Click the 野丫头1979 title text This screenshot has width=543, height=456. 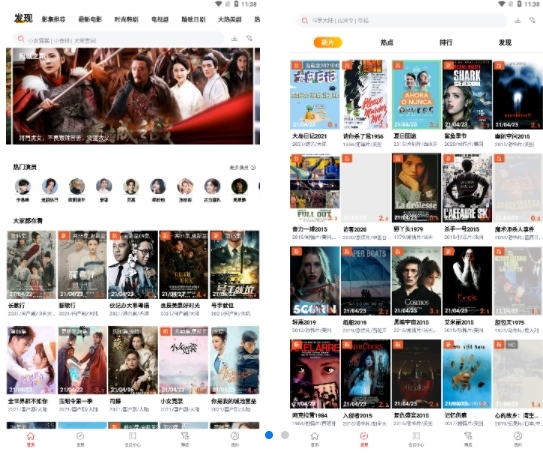[408, 229]
